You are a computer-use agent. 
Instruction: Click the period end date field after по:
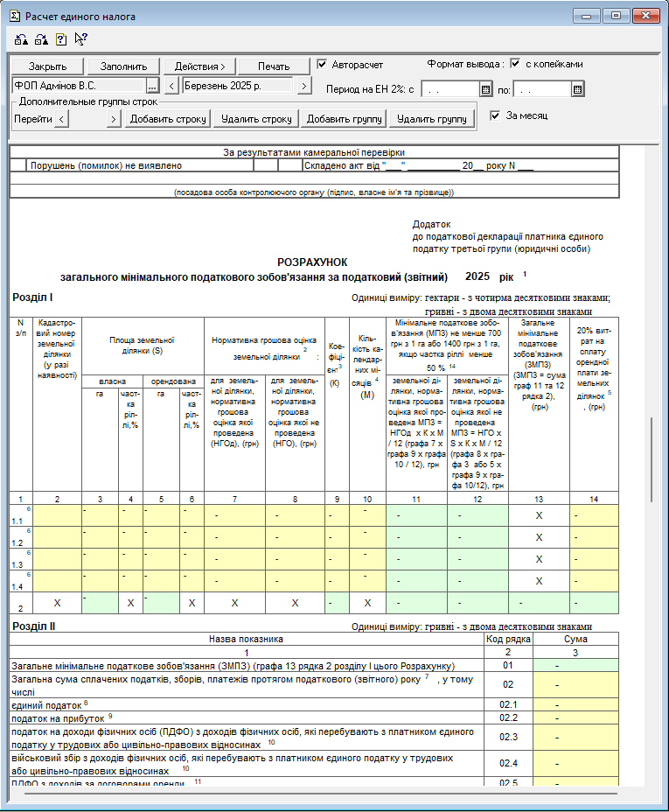pyautogui.click(x=542, y=89)
